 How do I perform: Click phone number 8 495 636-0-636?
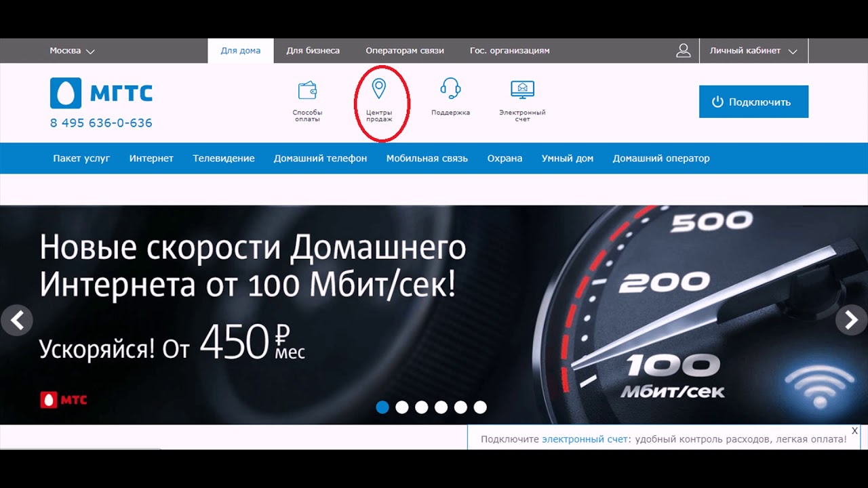click(101, 123)
